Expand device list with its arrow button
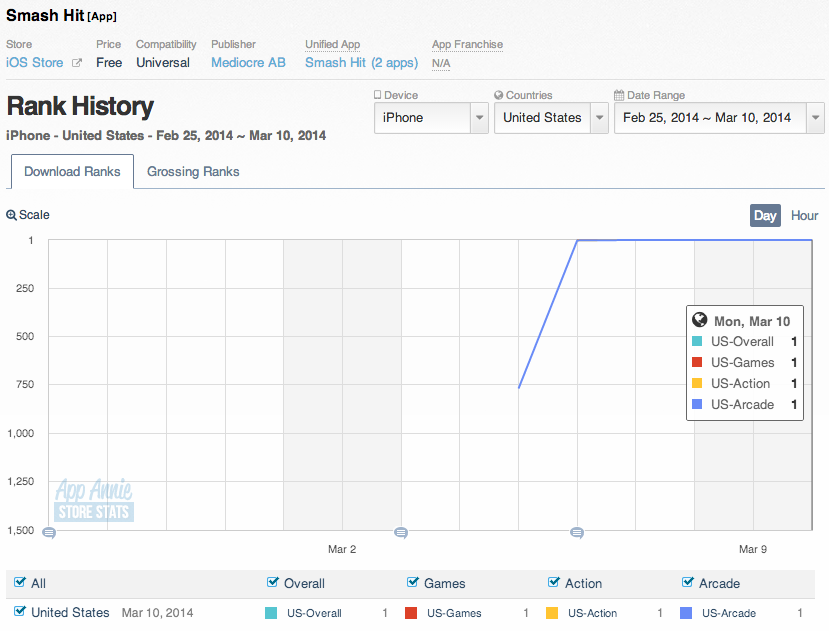The width and height of the screenshot is (829, 631). pyautogui.click(x=479, y=117)
